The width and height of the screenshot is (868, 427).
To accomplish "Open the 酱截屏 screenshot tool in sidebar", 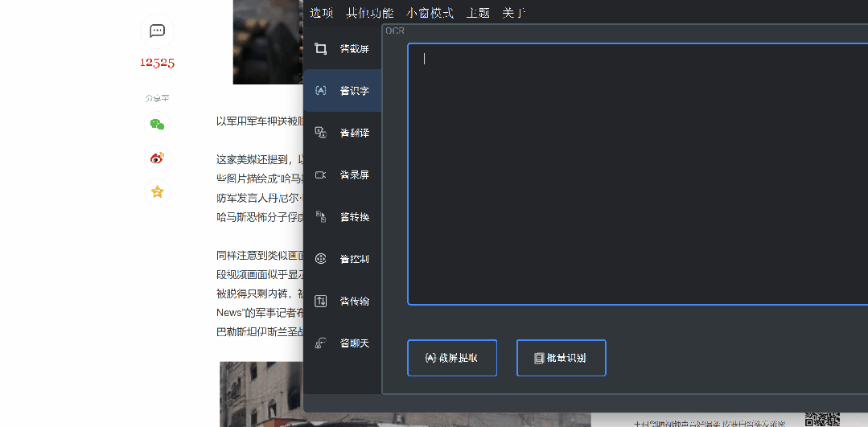I will coord(342,49).
